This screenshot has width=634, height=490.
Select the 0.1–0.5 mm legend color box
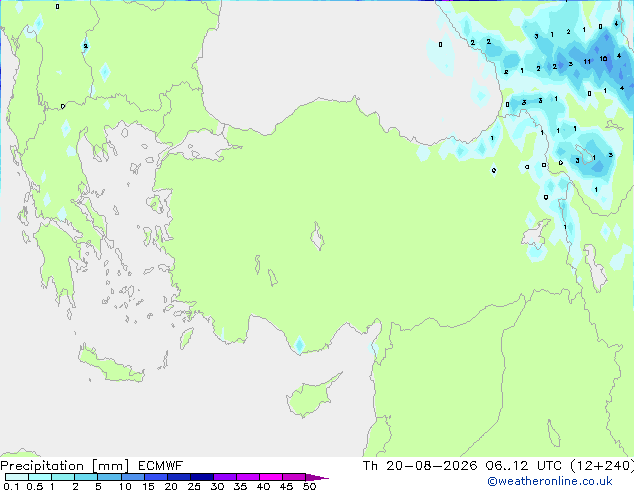pyautogui.click(x=17, y=477)
